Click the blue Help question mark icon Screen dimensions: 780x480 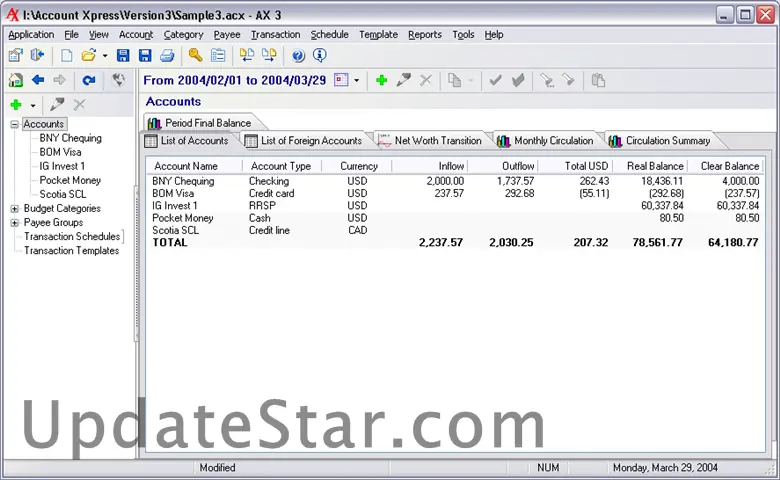pyautogui.click(x=298, y=56)
